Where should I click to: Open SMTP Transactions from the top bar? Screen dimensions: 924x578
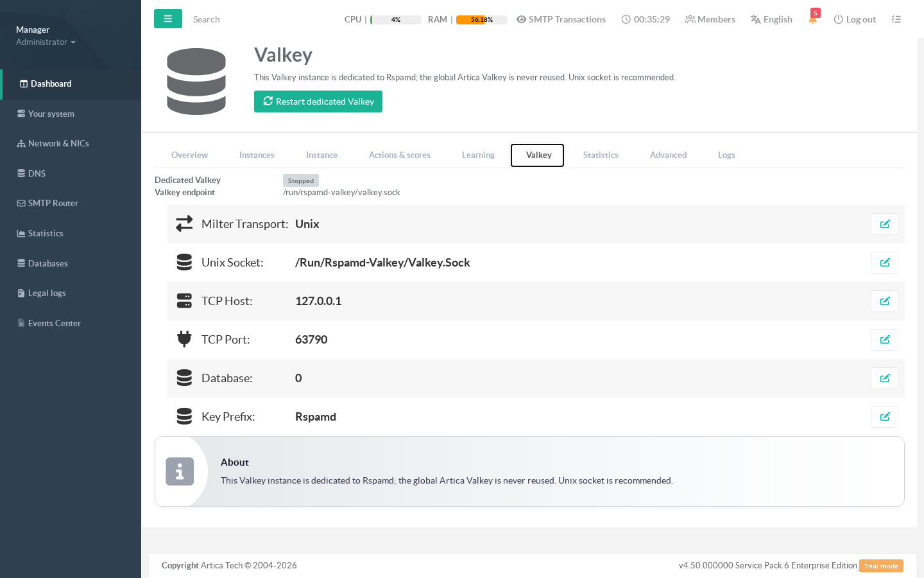coord(561,19)
